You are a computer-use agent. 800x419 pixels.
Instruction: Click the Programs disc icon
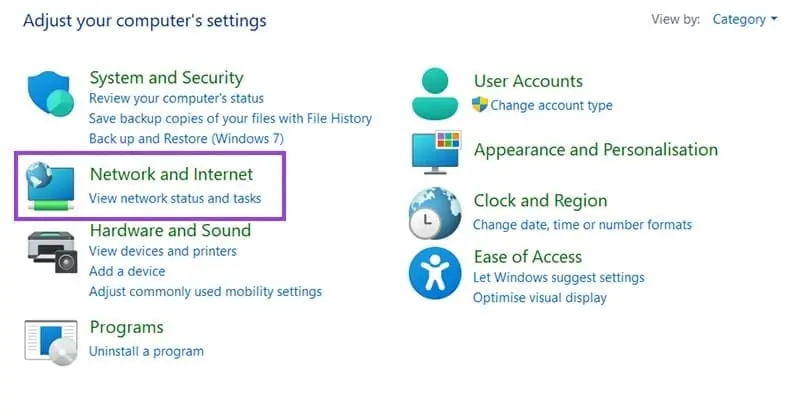pyautogui.click(x=51, y=342)
